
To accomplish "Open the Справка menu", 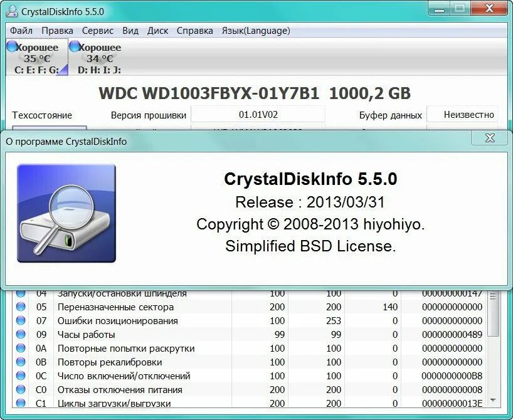I will tap(194, 31).
